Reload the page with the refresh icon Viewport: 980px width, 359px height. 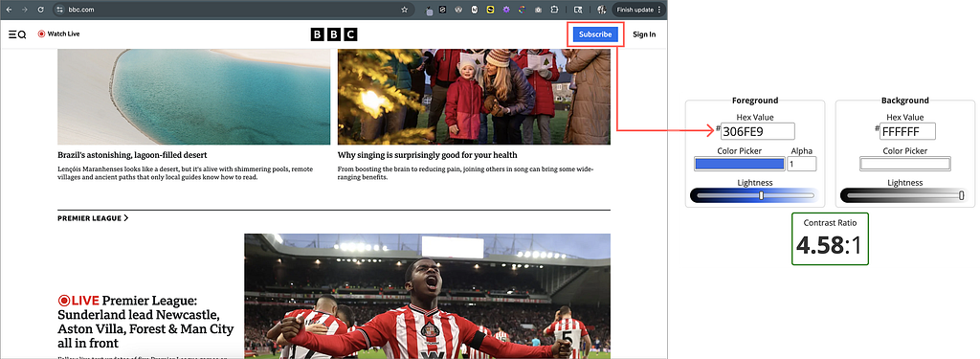pos(40,10)
